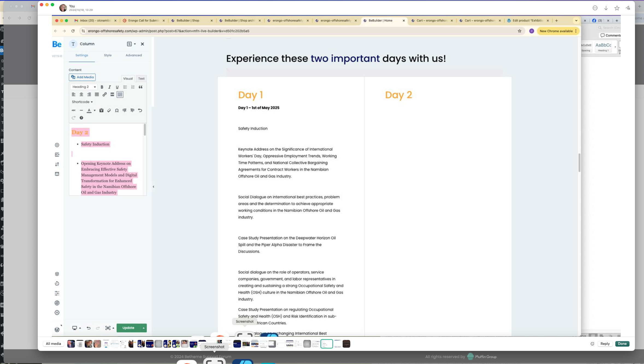The width and height of the screenshot is (644, 364).
Task: Toggle italic formatting in the content editor
Action: [110, 87]
